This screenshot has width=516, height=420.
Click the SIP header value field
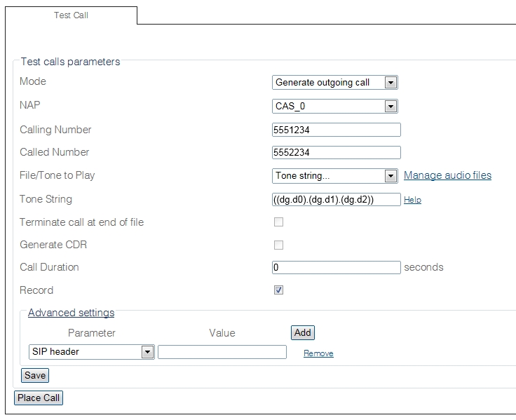coord(222,352)
